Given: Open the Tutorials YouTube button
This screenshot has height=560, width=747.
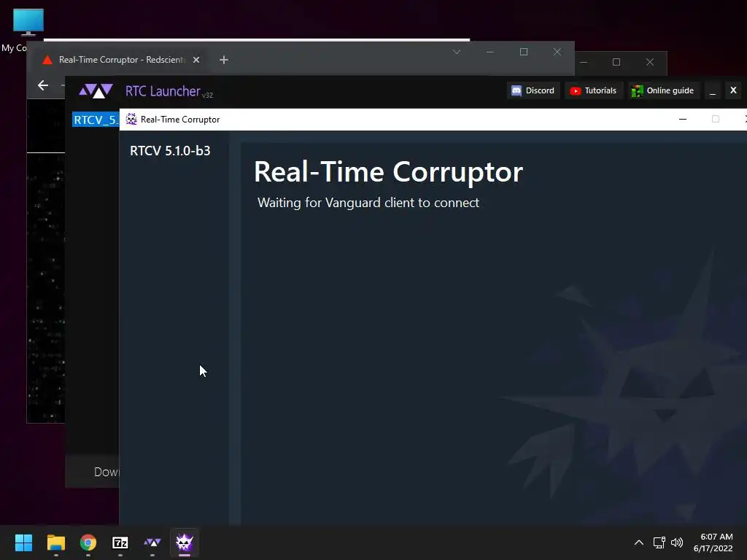Looking at the screenshot, I should [594, 90].
